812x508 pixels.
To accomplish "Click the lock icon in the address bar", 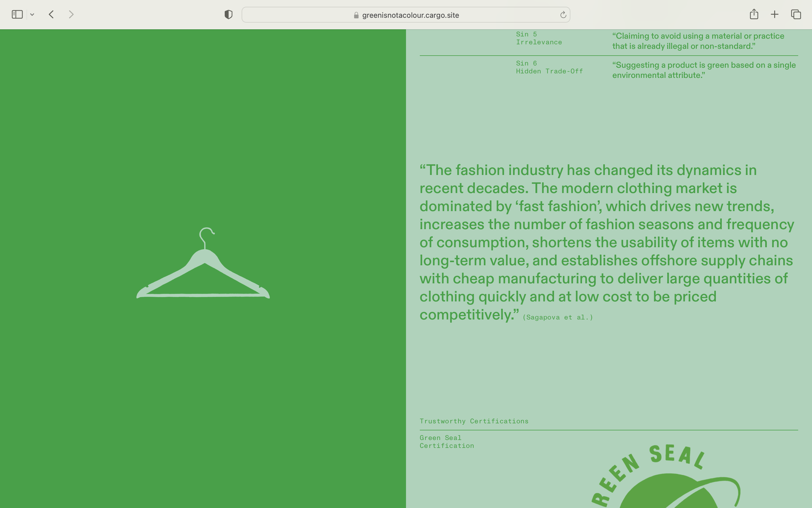I will click(x=356, y=15).
